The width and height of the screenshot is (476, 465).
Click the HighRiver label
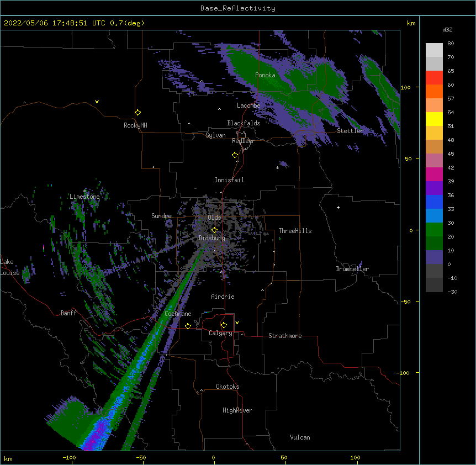click(x=237, y=410)
